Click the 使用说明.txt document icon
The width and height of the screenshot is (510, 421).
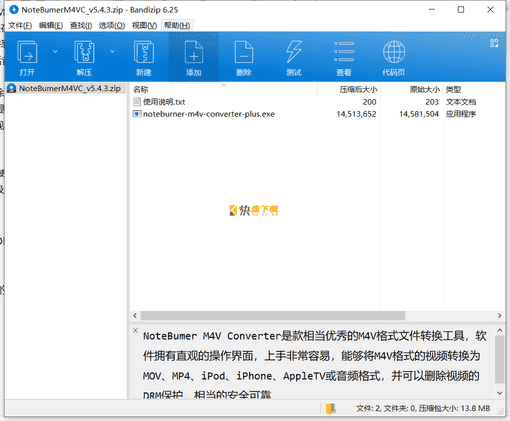click(137, 102)
